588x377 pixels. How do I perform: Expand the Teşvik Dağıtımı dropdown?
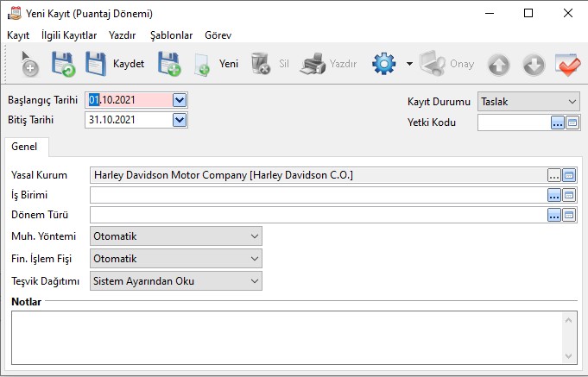pyautogui.click(x=254, y=281)
